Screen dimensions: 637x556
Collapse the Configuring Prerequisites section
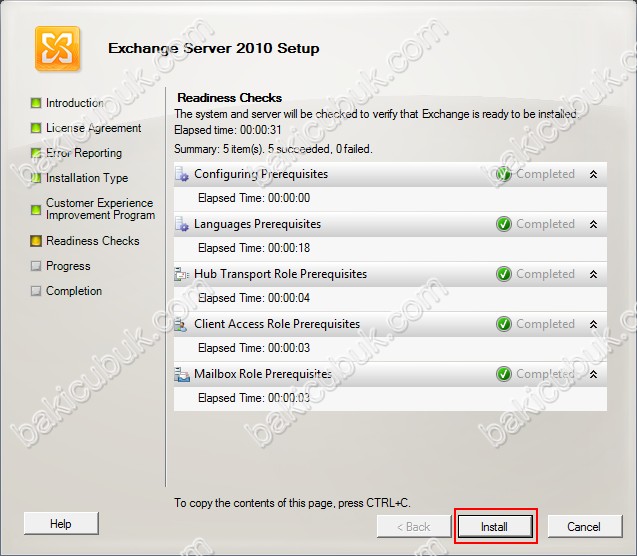coord(593,175)
